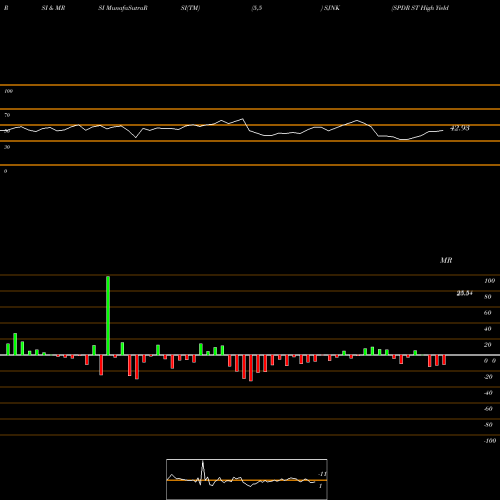Image resolution: width=500 pixels, height=500 pixels.
Task: Click the tallest green MR histogram bar
Action: (108, 315)
